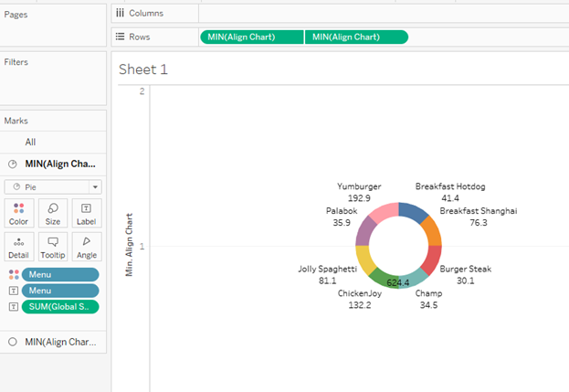Click the ChickenJoy label
The image size is (569, 392).
360,293
